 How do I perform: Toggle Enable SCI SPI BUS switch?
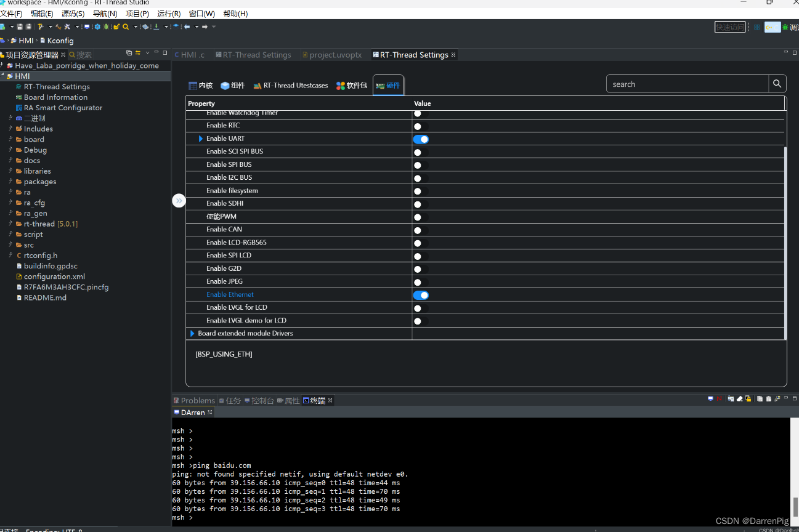421,152
